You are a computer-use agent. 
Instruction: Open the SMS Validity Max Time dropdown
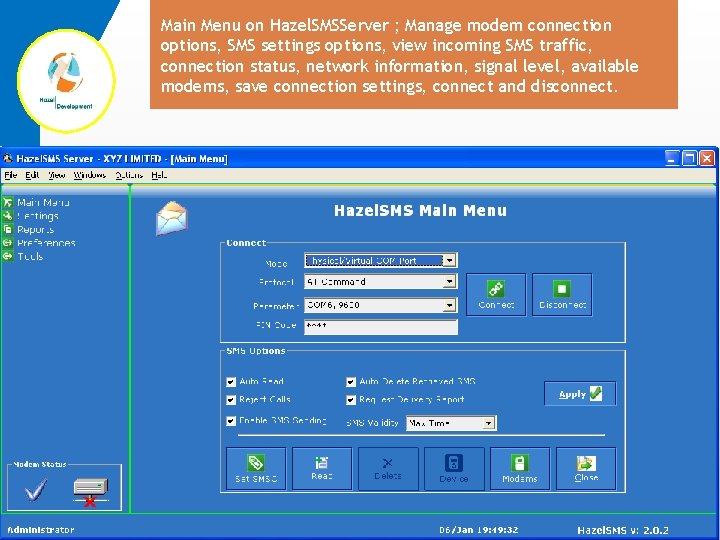tap(451, 423)
